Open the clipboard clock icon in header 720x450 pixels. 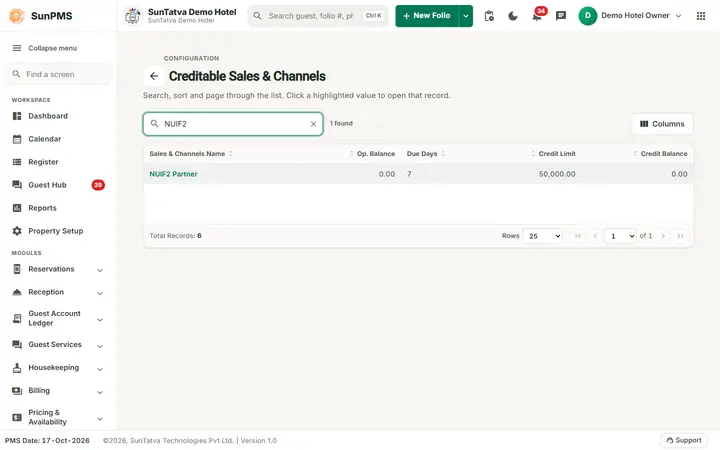coord(489,16)
